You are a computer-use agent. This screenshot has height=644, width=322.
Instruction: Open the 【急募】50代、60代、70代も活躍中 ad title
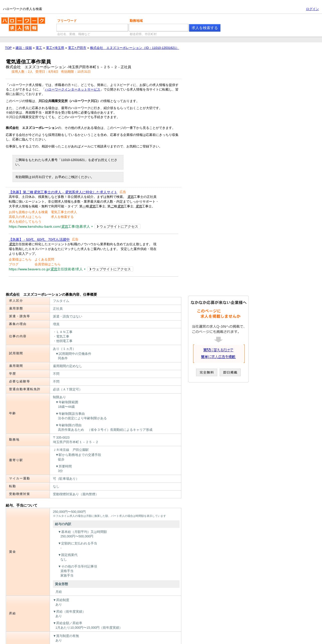[39, 239]
